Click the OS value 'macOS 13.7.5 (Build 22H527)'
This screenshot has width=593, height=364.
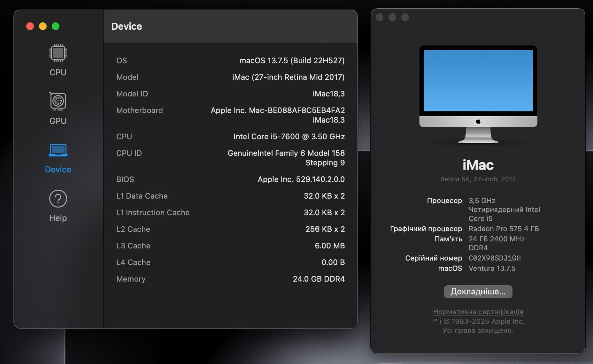click(292, 60)
